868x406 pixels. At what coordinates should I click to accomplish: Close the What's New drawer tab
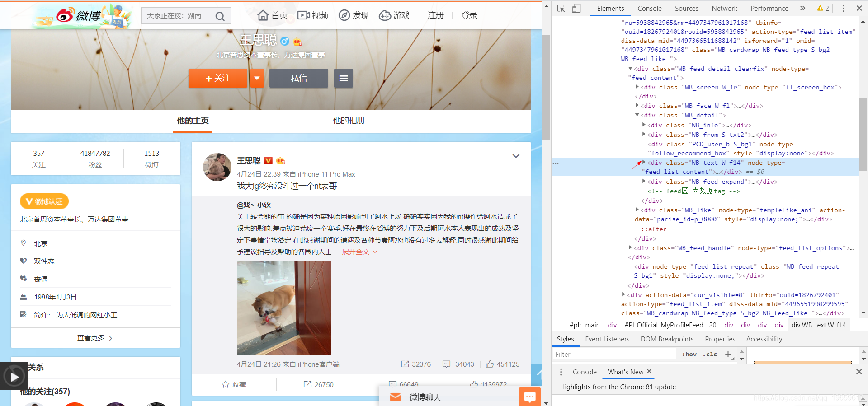pyautogui.click(x=649, y=371)
